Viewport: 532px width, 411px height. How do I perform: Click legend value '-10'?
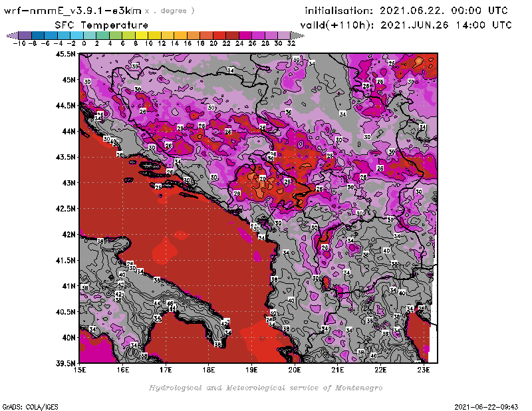point(19,43)
